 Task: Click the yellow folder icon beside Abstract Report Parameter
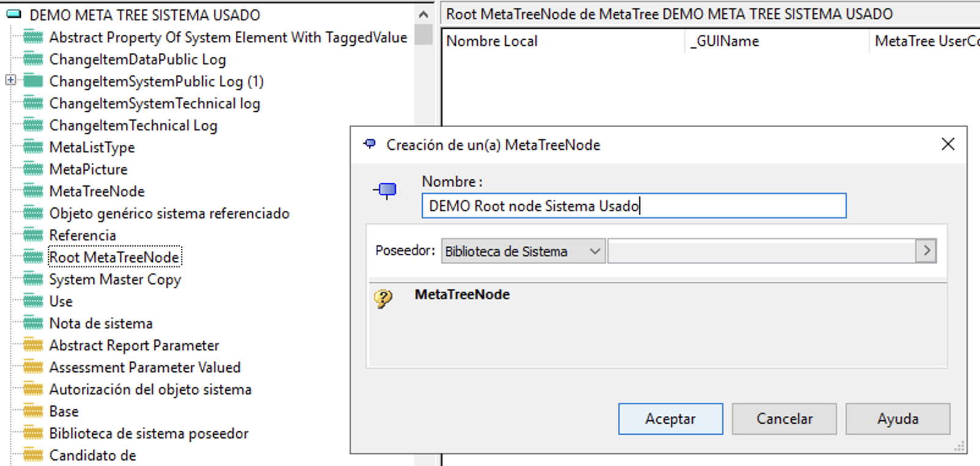pyautogui.click(x=33, y=346)
